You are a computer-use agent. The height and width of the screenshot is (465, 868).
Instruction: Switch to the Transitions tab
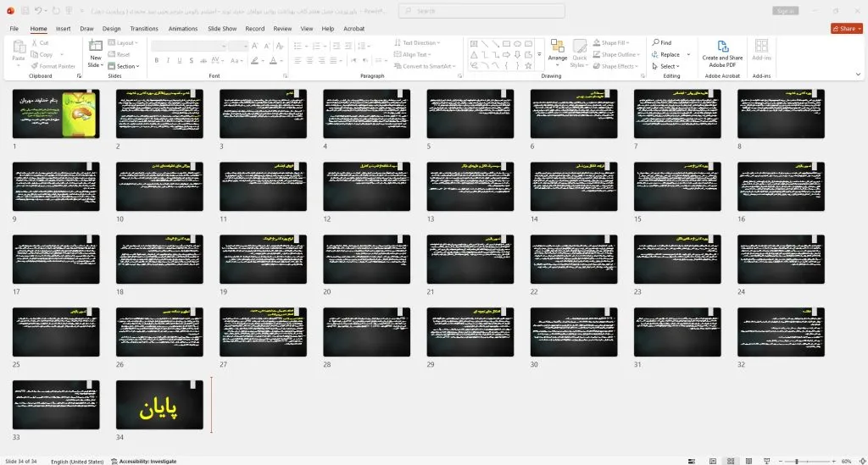tap(144, 29)
